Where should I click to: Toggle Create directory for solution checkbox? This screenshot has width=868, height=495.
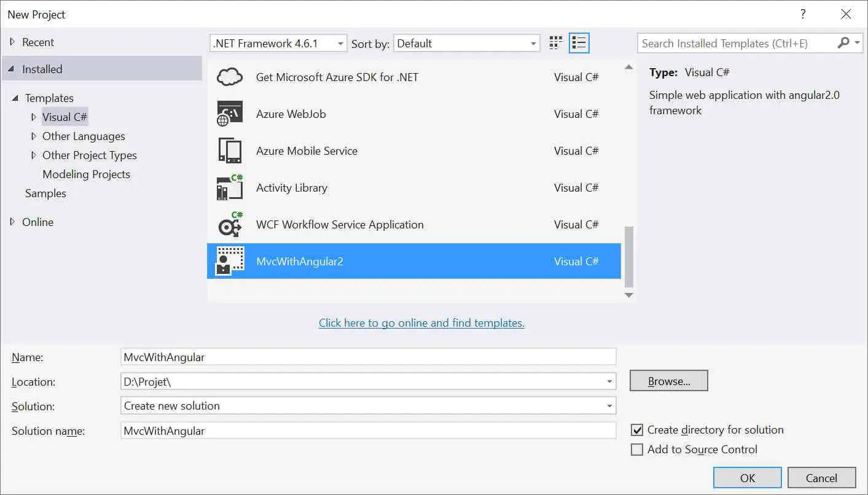point(637,430)
